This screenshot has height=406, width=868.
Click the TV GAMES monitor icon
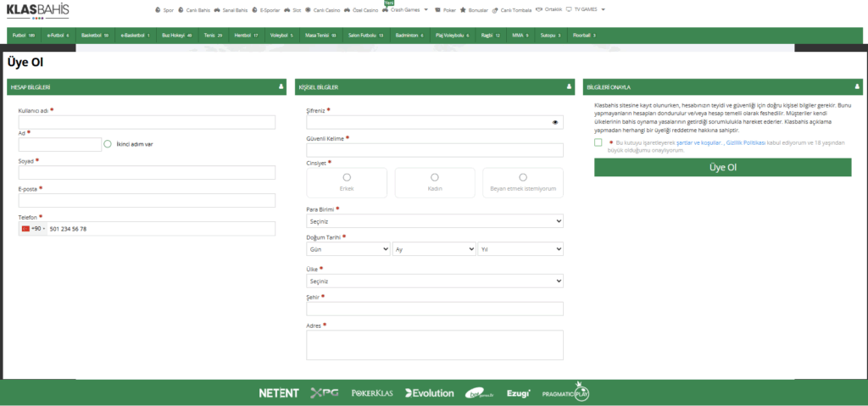(569, 9)
